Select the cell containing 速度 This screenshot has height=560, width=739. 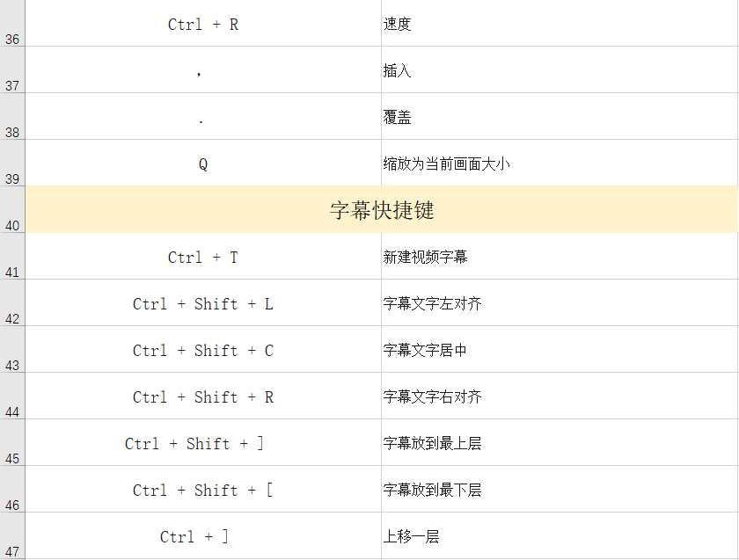[x=559, y=25]
